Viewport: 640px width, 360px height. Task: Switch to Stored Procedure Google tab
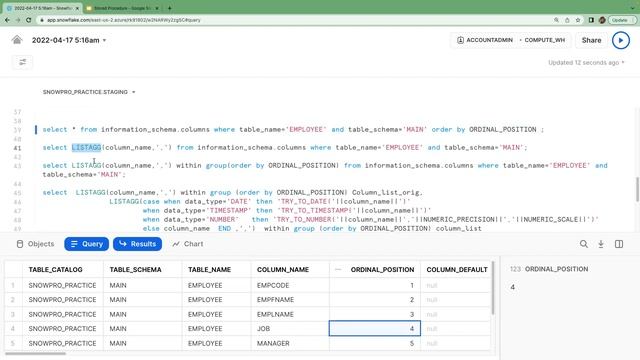[122, 8]
